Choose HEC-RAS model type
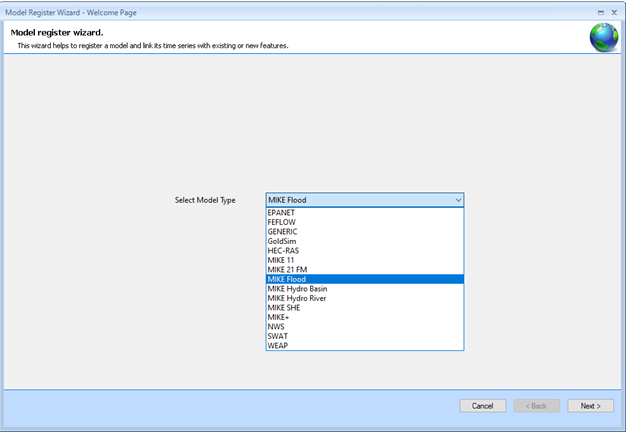The image size is (626, 432). 365,251
